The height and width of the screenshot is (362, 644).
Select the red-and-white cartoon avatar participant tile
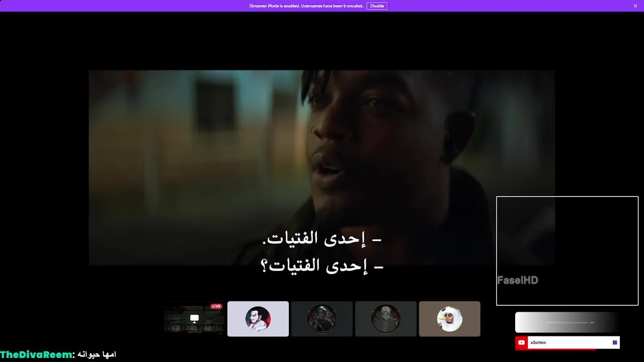258,319
